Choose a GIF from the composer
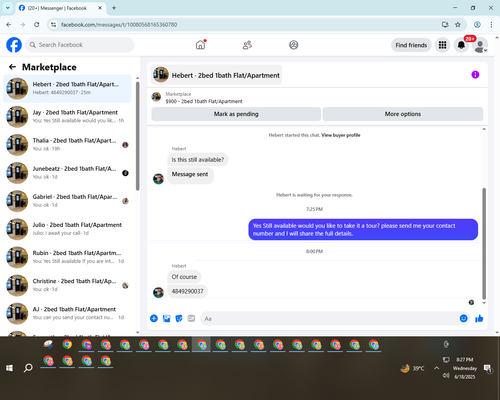The width and height of the screenshot is (500, 400). (191, 318)
